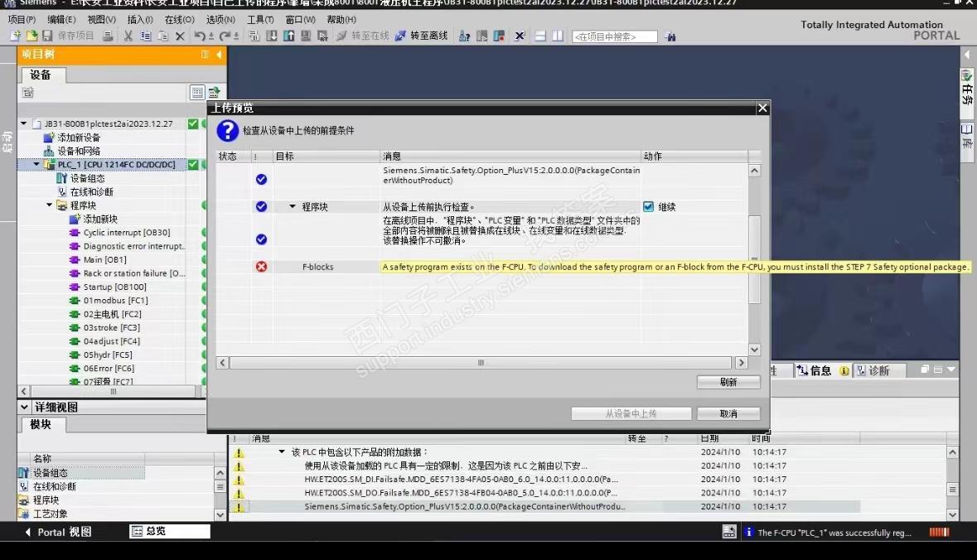Click the dialog horizontal scrollbar thumb
This screenshot has height=560, width=977.
[x=481, y=363]
